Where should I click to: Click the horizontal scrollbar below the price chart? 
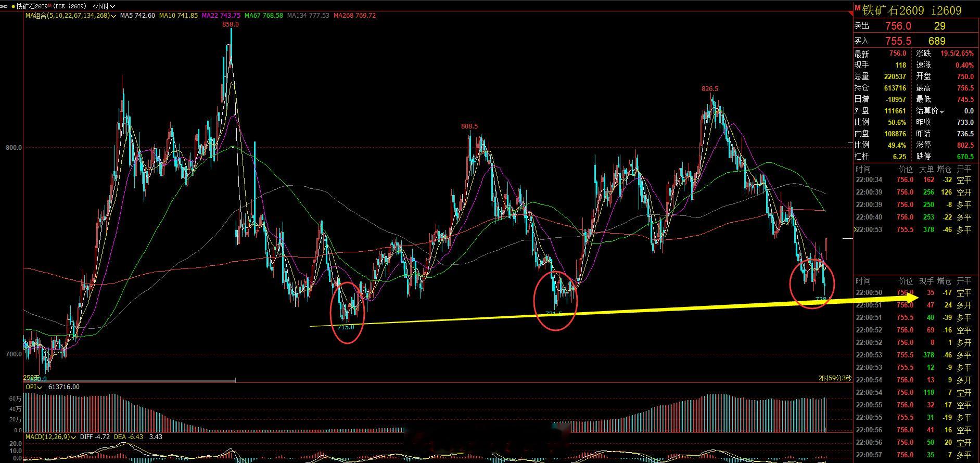click(130, 380)
